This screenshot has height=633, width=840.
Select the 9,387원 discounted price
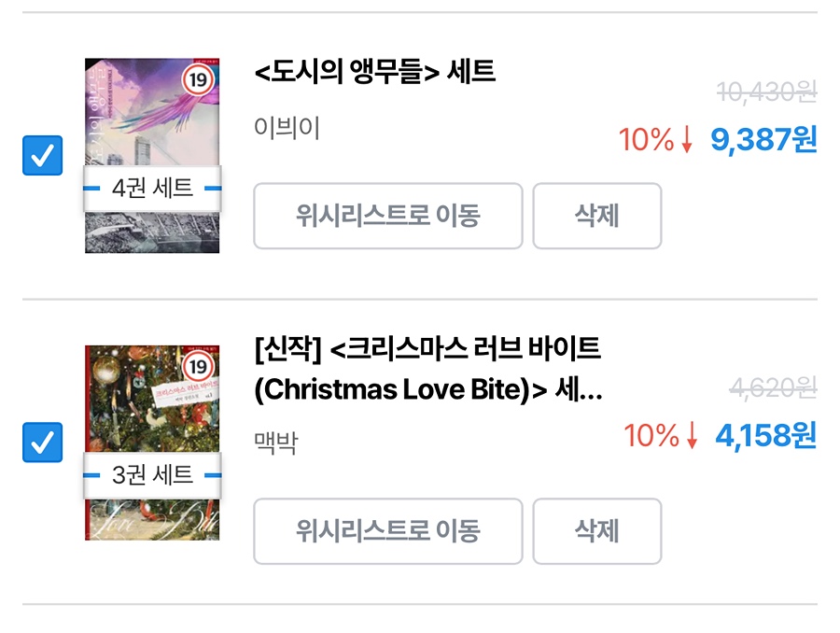763,140
